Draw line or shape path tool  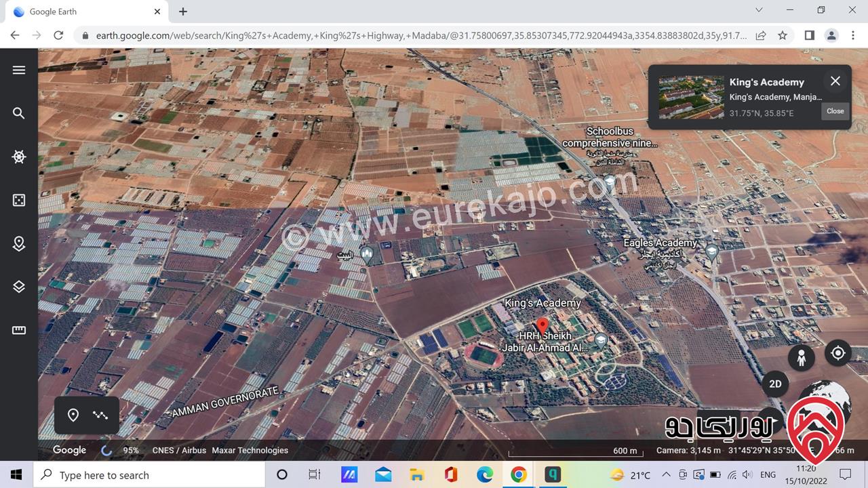pyautogui.click(x=100, y=415)
